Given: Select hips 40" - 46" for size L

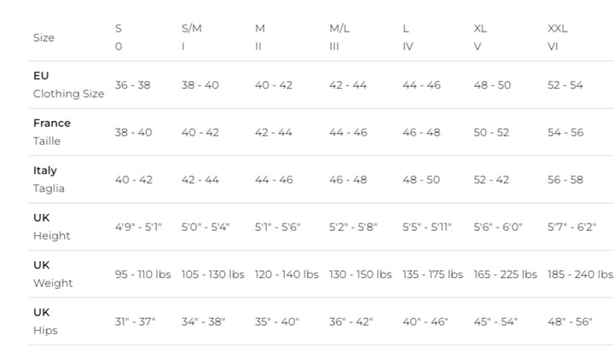Looking at the screenshot, I should coord(425,322).
